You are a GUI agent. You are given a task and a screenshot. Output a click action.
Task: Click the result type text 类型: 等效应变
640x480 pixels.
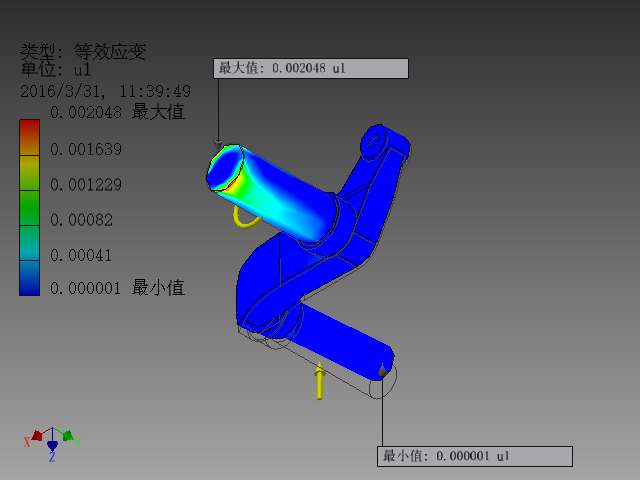83,52
